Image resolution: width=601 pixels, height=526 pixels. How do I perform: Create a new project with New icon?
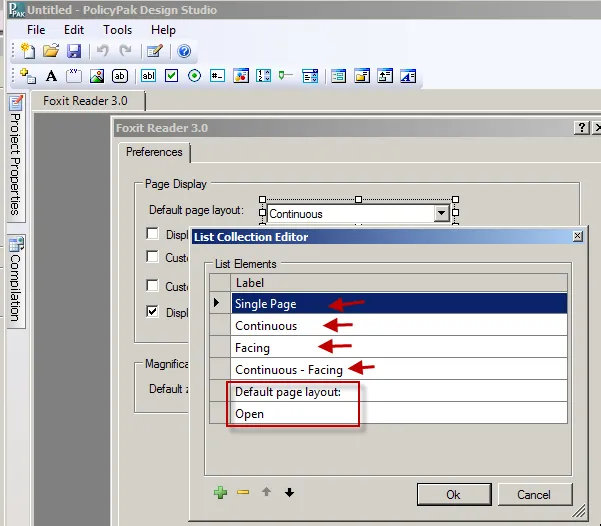28,51
